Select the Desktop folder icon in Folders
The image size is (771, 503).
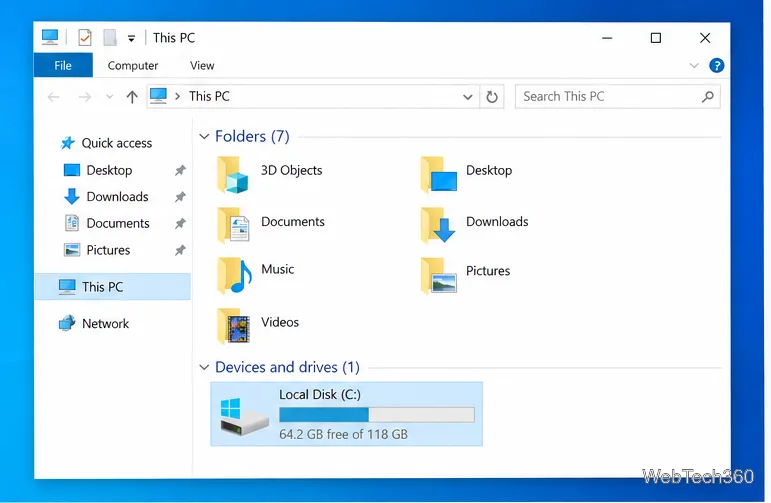[439, 175]
